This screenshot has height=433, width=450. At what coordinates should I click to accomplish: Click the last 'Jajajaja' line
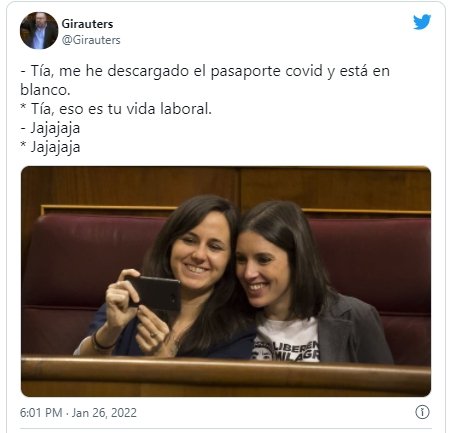50,148
